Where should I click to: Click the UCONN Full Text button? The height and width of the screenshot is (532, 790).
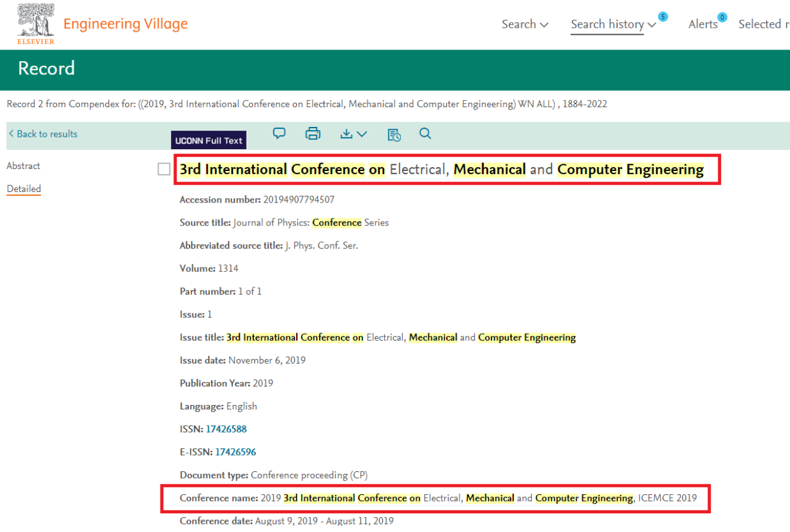coord(209,141)
